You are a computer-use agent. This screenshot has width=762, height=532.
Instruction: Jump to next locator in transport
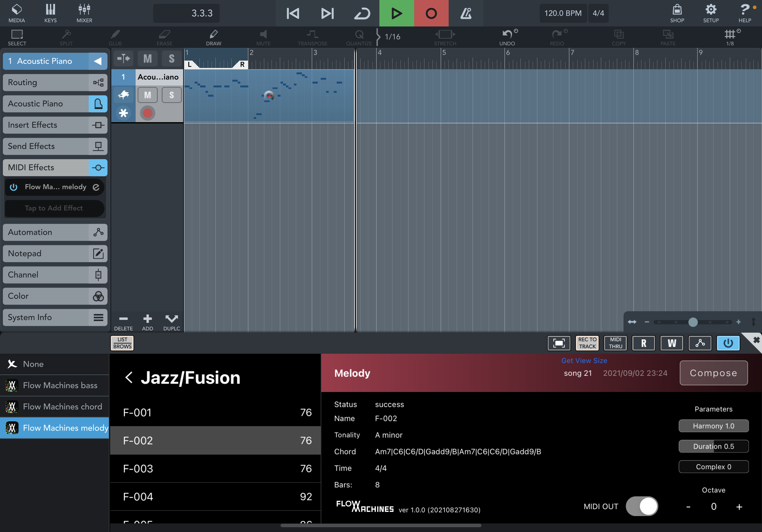[327, 13]
